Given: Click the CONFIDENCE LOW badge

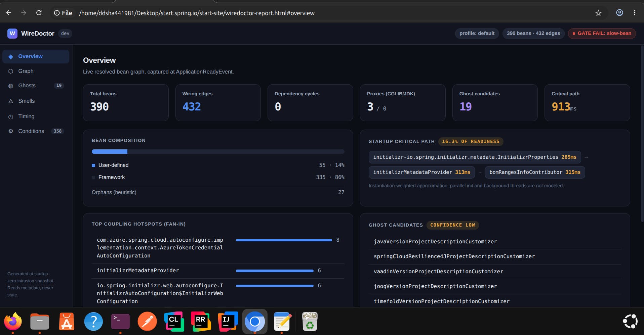Looking at the screenshot, I should click(x=452, y=225).
